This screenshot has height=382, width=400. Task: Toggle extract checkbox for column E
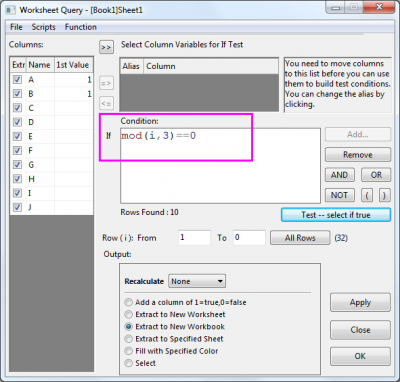coord(17,136)
